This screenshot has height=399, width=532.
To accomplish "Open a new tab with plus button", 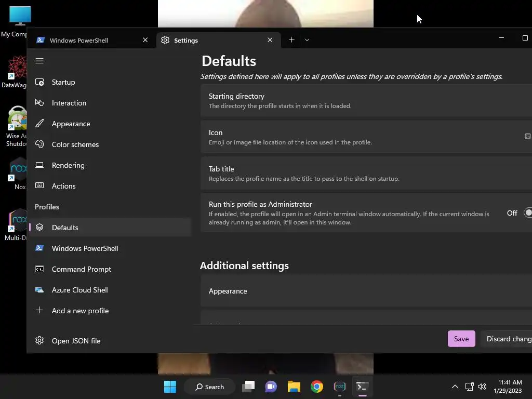I will pos(291,39).
